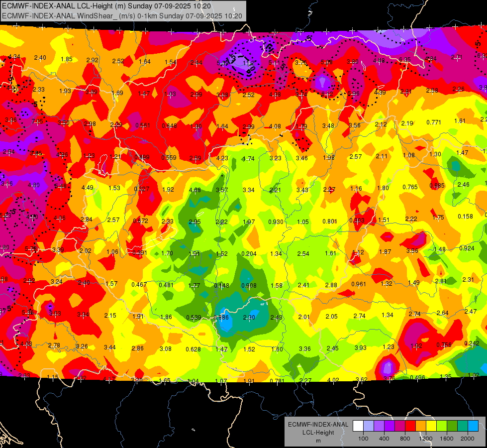Click the wind shear value 0.391

(x=140, y=252)
